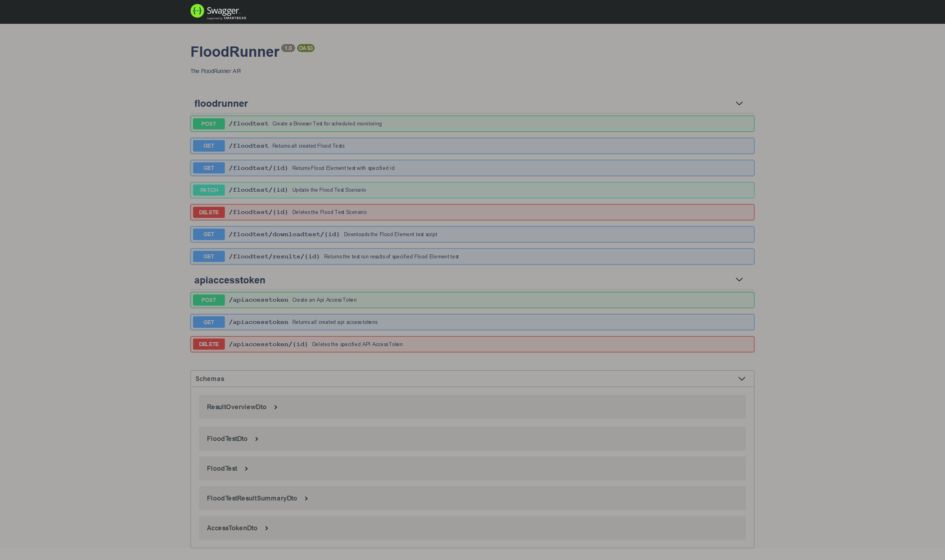The image size is (945, 560).
Task: Open GET badge for Flood Element test with specified id
Action: [x=209, y=168]
